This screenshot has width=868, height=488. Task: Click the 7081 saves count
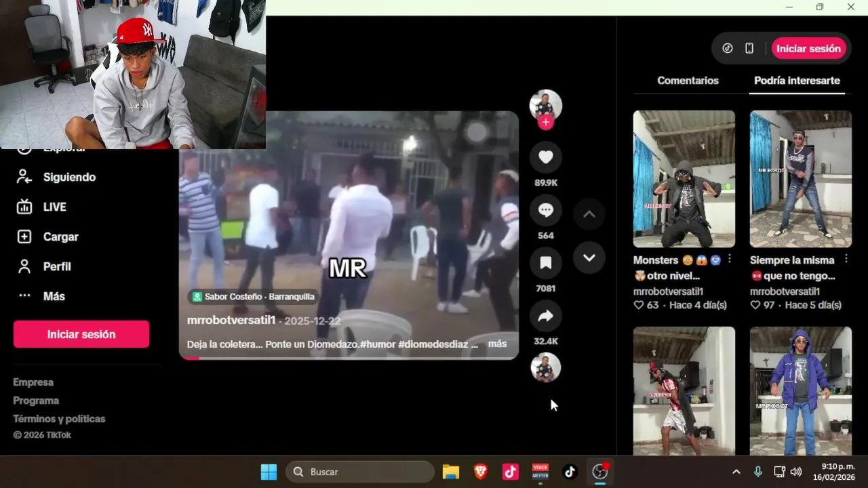point(546,289)
